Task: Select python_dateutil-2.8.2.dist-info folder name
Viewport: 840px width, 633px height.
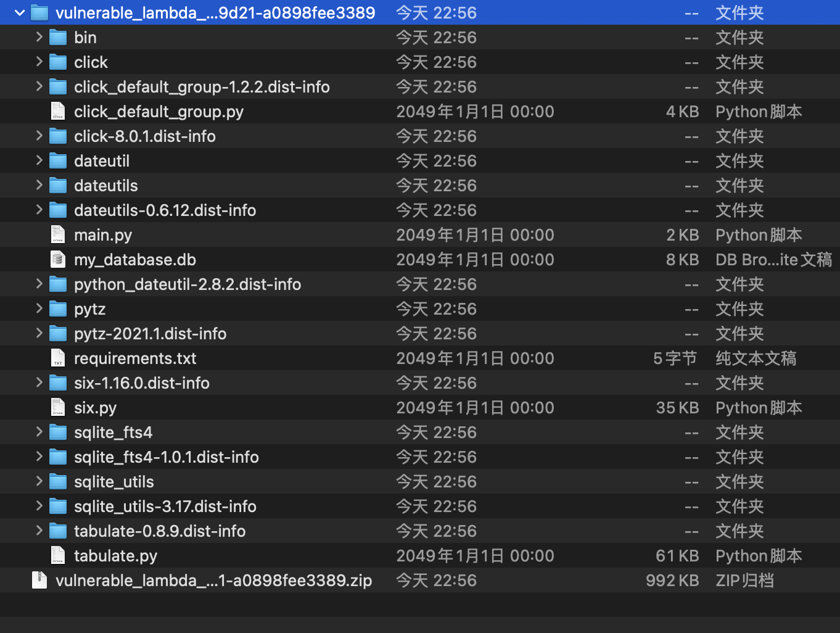Action: point(187,284)
